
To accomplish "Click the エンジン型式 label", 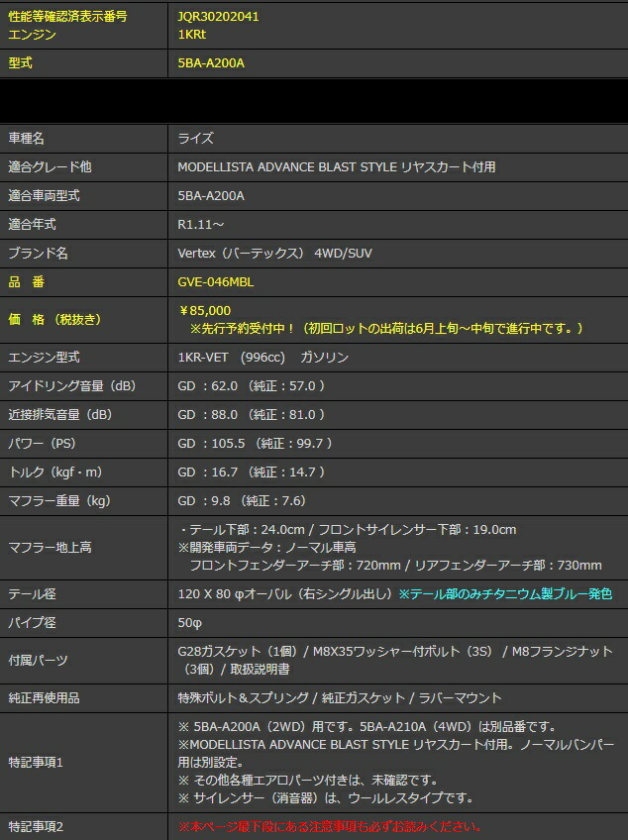I will pos(44,358).
